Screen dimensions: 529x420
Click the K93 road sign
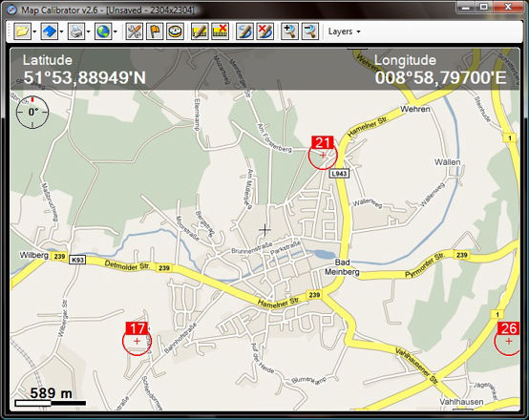point(77,260)
